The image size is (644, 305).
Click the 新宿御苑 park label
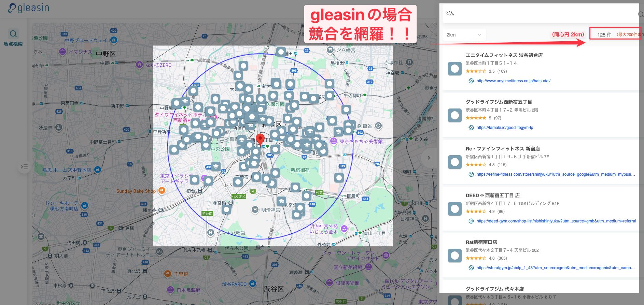click(x=300, y=170)
